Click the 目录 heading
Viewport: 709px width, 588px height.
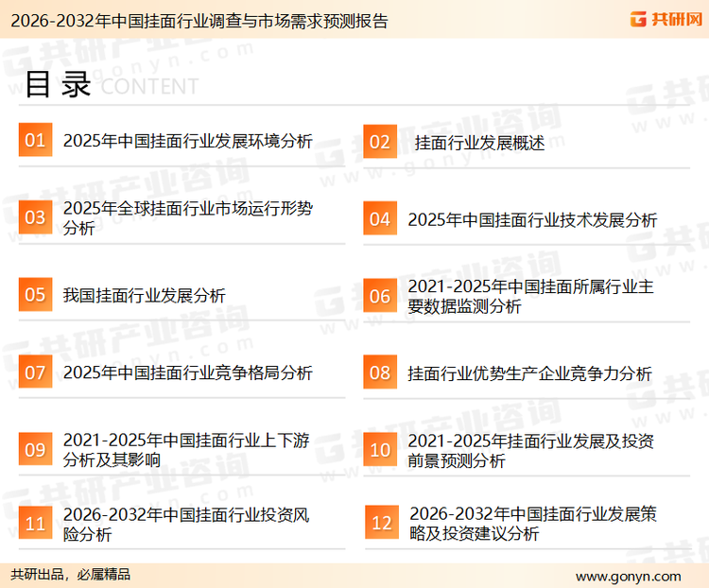58,84
